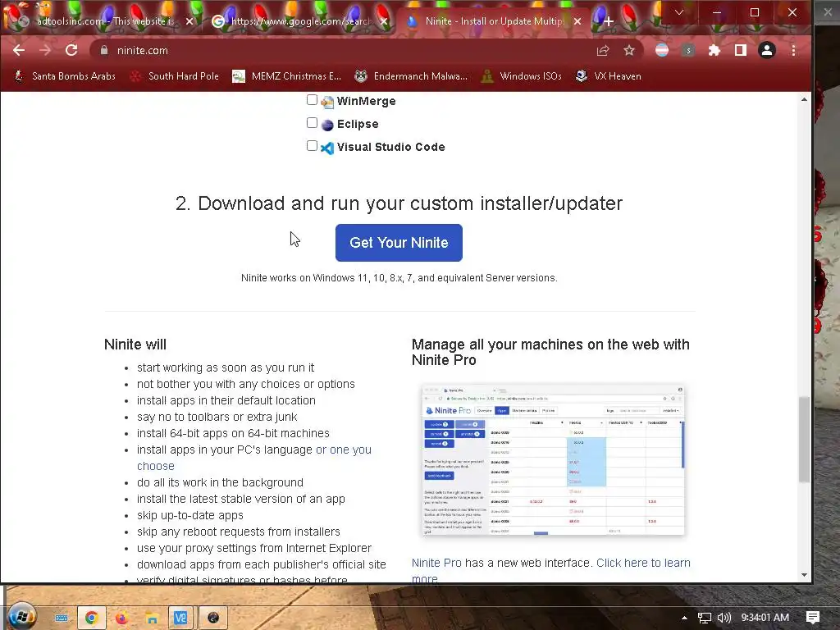840x630 pixels.
Task: Open a new tab with plus
Action: pos(609,21)
